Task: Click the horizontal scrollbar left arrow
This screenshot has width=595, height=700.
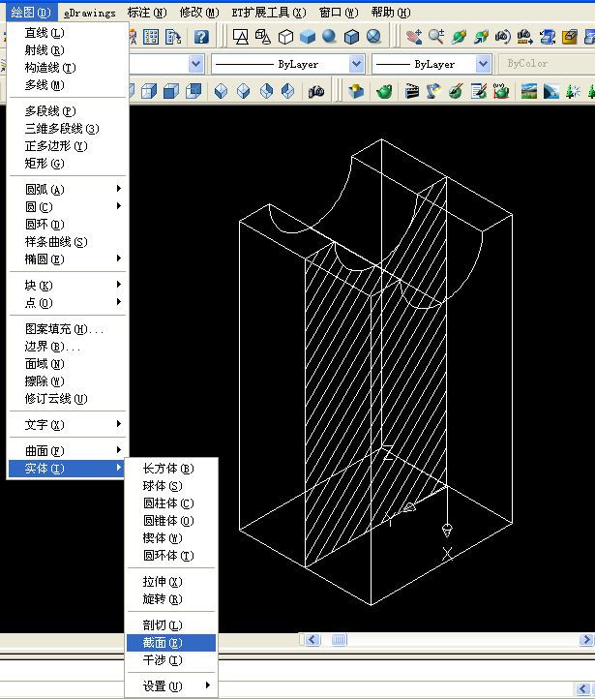Action: coord(312,640)
